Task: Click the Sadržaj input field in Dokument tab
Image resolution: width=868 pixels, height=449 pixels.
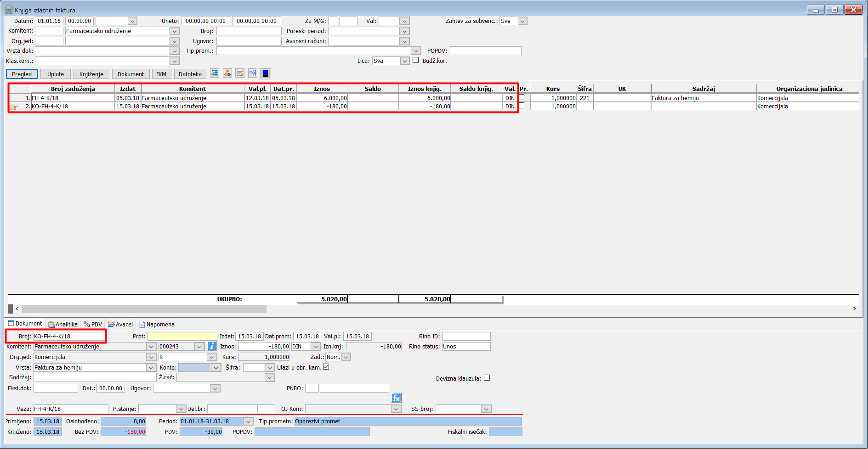Action: pos(95,377)
